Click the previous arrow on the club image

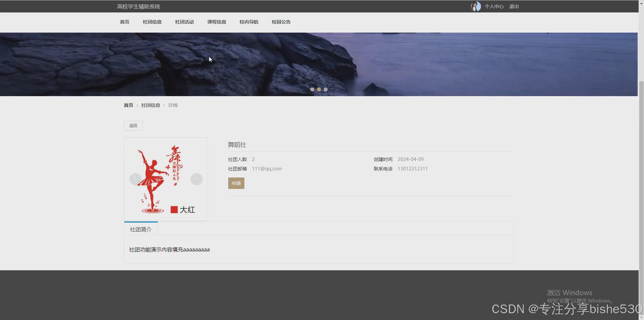point(135,179)
